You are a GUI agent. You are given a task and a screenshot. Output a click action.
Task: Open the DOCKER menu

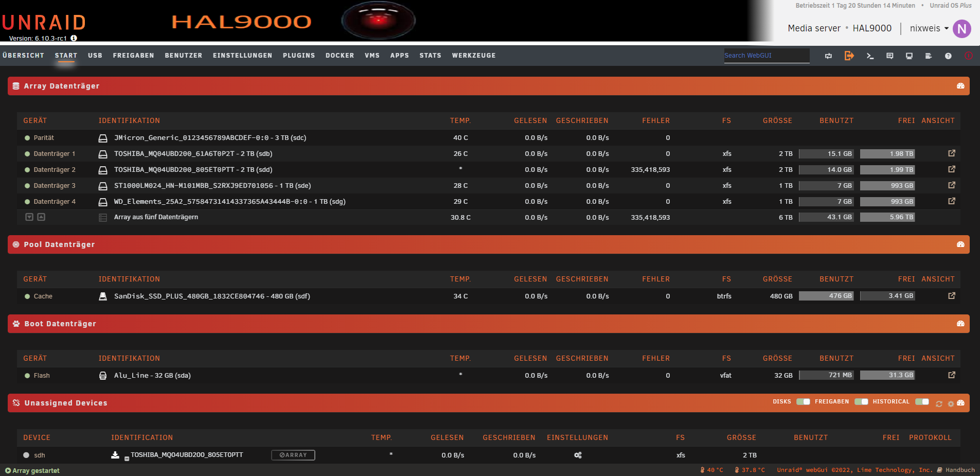point(340,56)
